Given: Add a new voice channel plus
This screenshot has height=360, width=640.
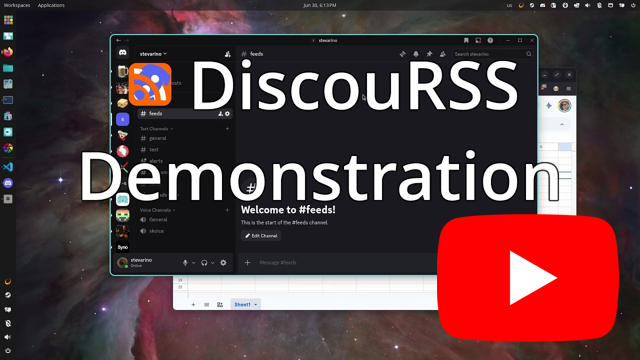Looking at the screenshot, I should (227, 210).
